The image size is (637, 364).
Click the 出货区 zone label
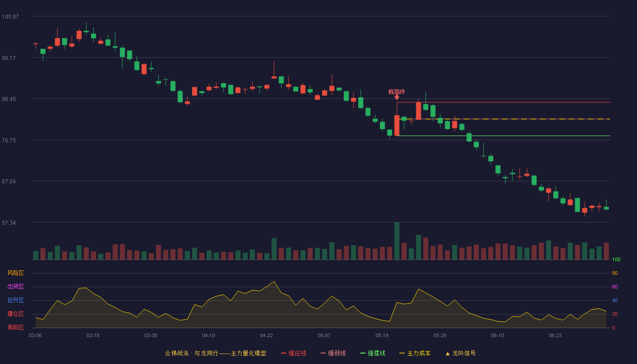[15, 287]
